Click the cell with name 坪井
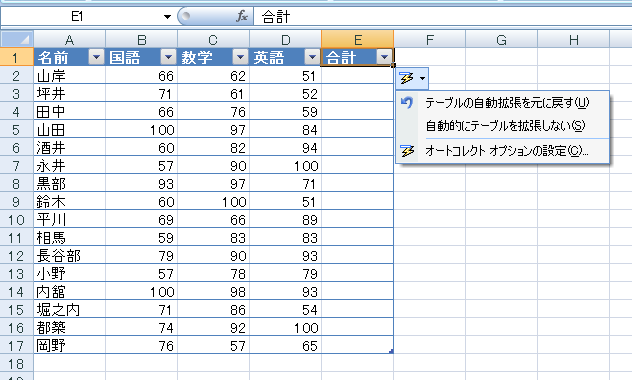 tap(69, 93)
